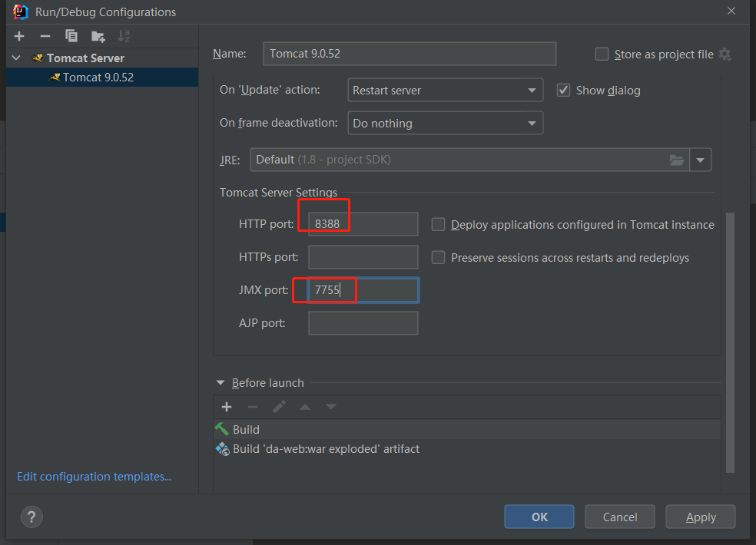Enable Deploy applications configured in Tomcat instance
756x545 pixels.
point(438,225)
